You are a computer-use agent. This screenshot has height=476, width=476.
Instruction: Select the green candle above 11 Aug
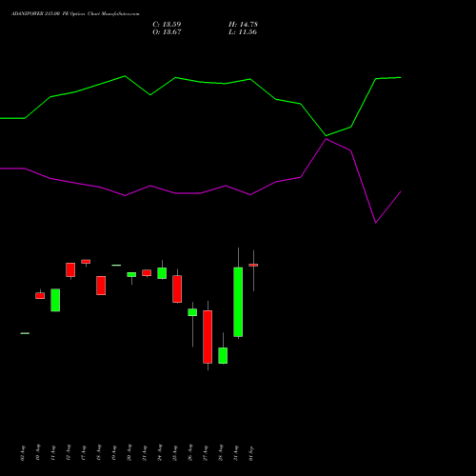click(55, 300)
